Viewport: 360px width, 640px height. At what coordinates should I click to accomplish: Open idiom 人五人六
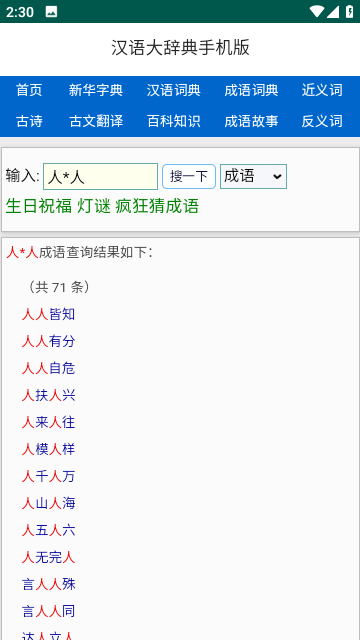pos(49,530)
